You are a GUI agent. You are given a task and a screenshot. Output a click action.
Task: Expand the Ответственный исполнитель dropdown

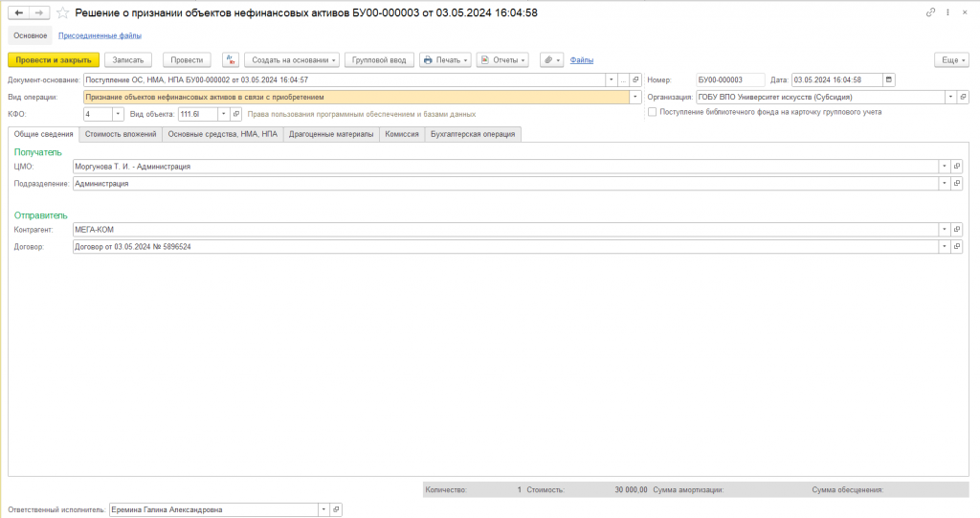[x=323, y=510]
